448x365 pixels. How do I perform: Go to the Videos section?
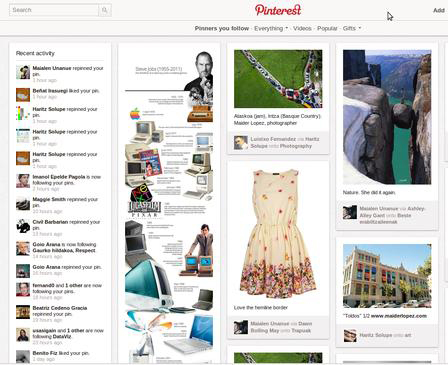[x=302, y=28]
